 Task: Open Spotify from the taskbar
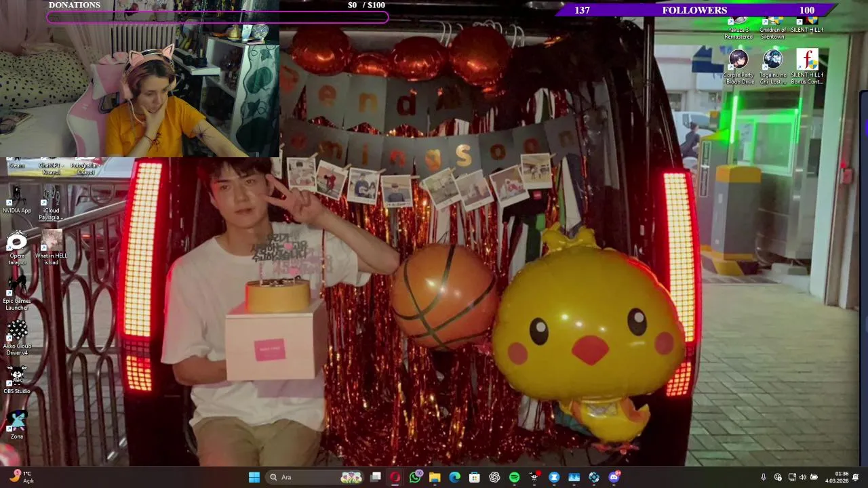[x=514, y=477]
